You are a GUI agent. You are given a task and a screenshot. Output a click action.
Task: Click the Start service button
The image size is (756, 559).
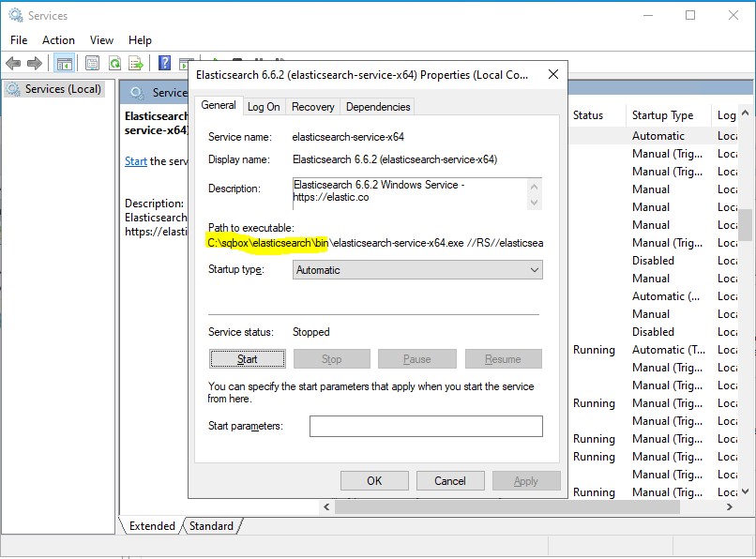click(x=248, y=359)
